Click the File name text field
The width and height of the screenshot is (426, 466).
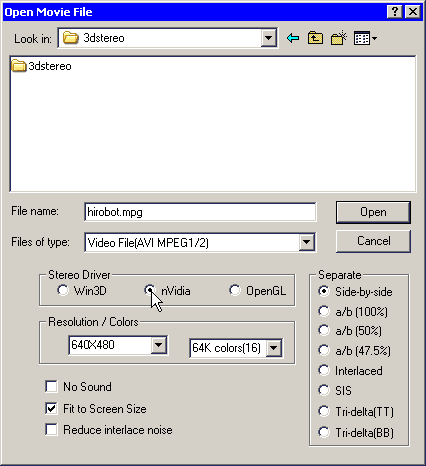coord(200,212)
